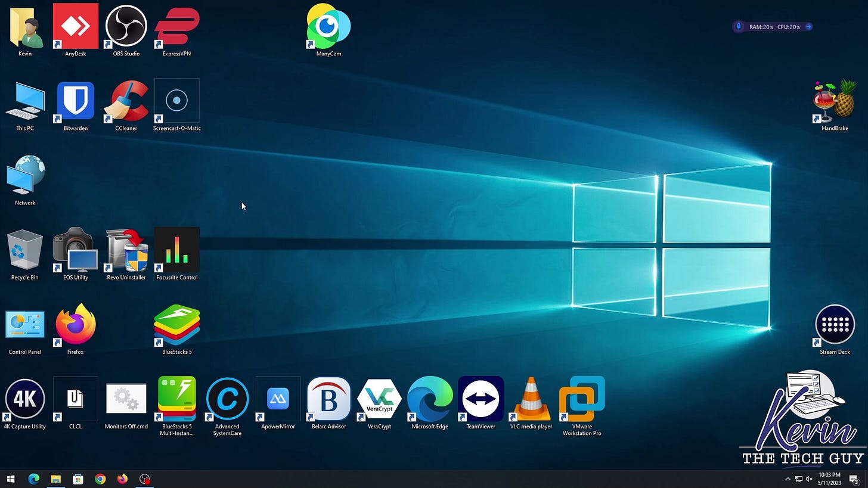The image size is (868, 488).
Task: Click the Screencast-O-Matic shortcut
Action: (x=177, y=105)
